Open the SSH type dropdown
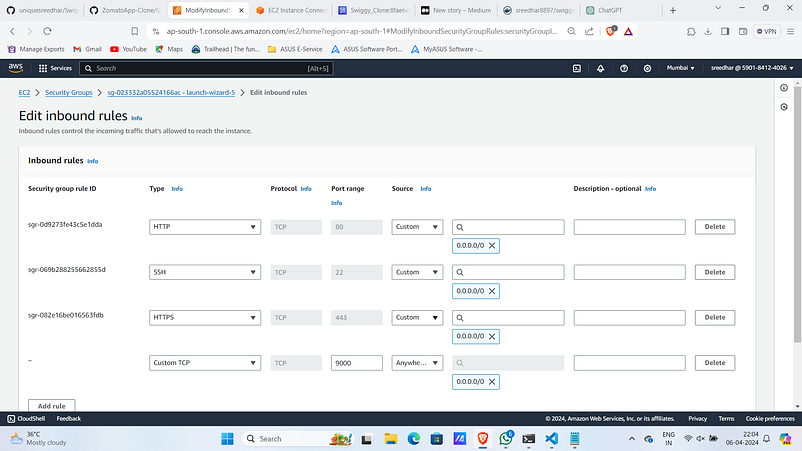 tap(205, 272)
